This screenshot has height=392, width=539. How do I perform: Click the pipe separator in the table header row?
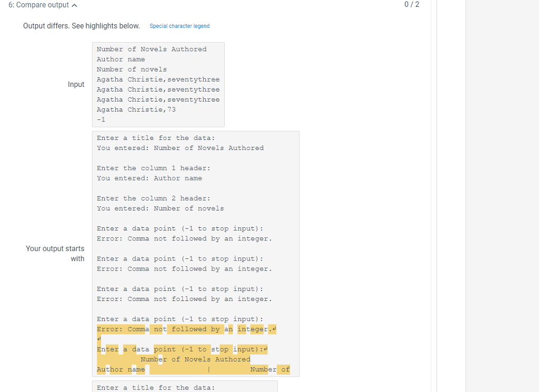208,369
